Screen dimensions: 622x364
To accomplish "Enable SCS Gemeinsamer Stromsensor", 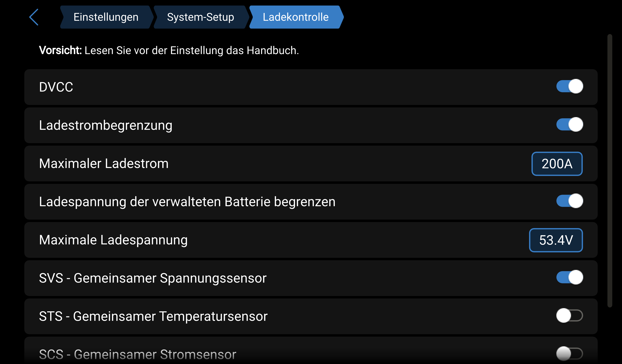I will point(569,354).
